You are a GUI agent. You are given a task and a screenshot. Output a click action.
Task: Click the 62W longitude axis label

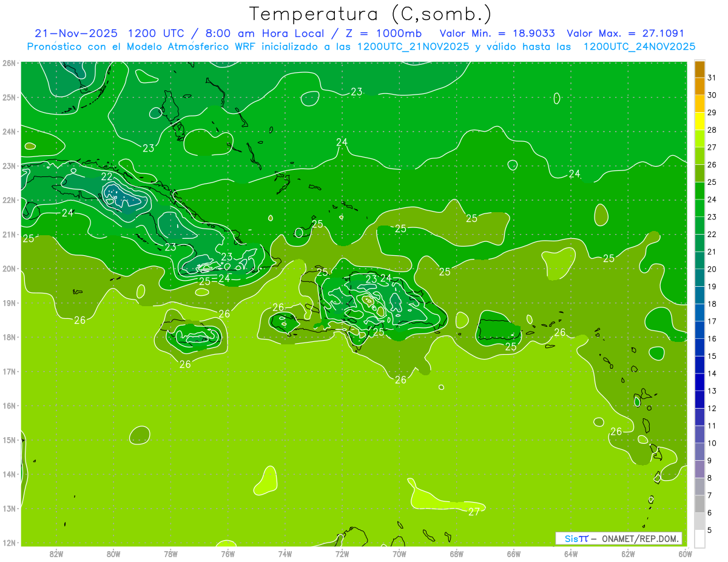pos(629,554)
